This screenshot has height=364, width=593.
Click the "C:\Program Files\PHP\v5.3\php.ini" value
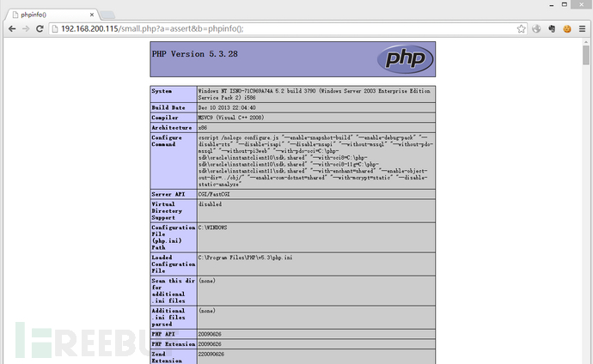(245, 258)
